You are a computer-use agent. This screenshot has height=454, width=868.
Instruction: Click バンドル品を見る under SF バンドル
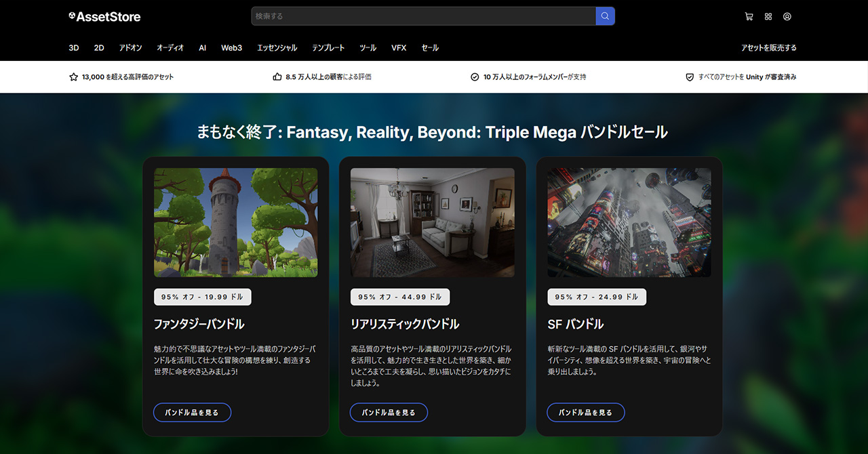[585, 412]
